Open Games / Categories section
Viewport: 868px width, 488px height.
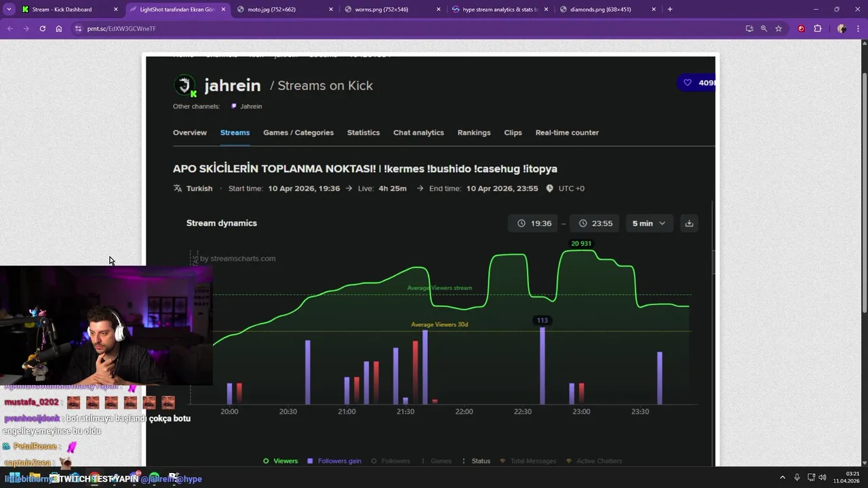(x=298, y=132)
